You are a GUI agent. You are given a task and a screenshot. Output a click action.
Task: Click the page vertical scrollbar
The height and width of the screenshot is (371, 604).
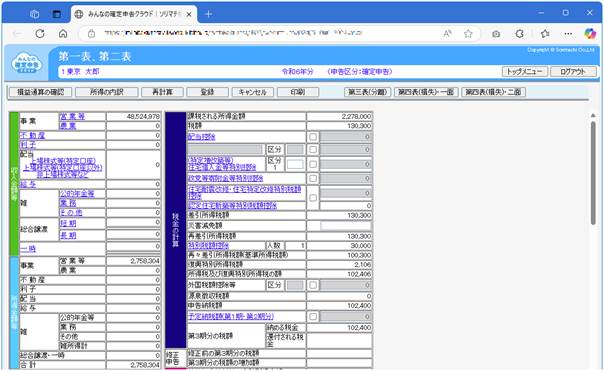[x=593, y=173]
